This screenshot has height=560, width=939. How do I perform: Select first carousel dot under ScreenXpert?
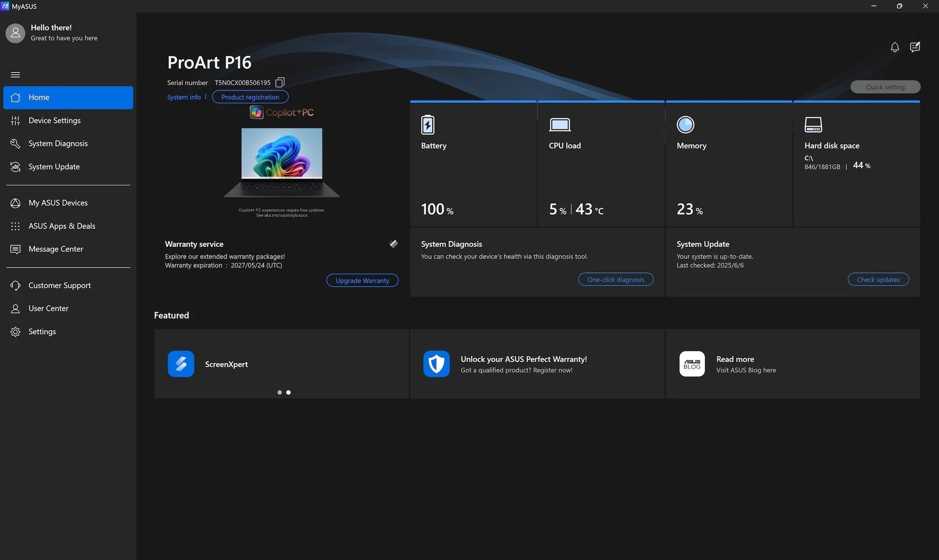[x=279, y=392]
